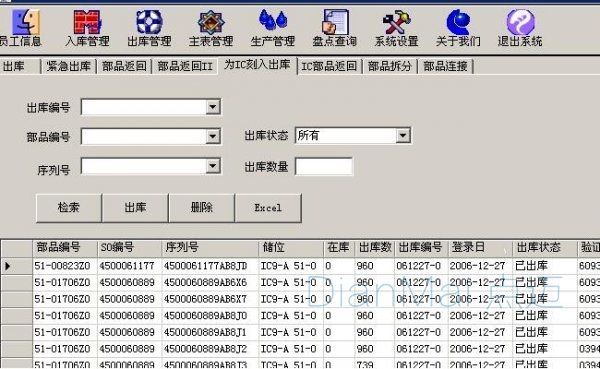Click the 部品编号 column header
600x369 pixels.
tap(65, 248)
